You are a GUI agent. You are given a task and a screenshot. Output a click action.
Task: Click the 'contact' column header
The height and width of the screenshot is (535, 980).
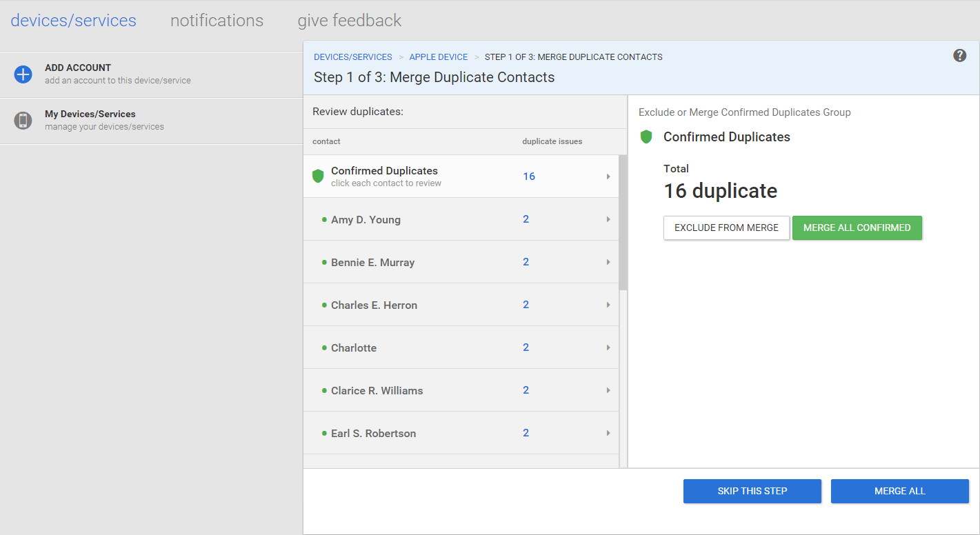click(326, 141)
